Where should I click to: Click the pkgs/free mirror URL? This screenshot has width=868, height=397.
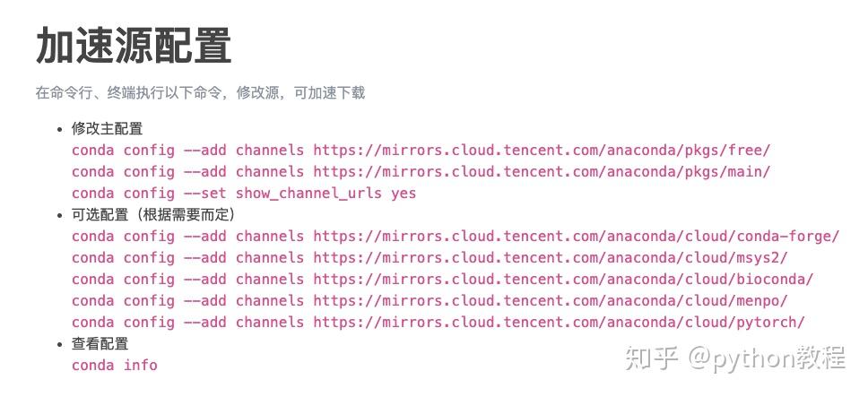coord(542,150)
